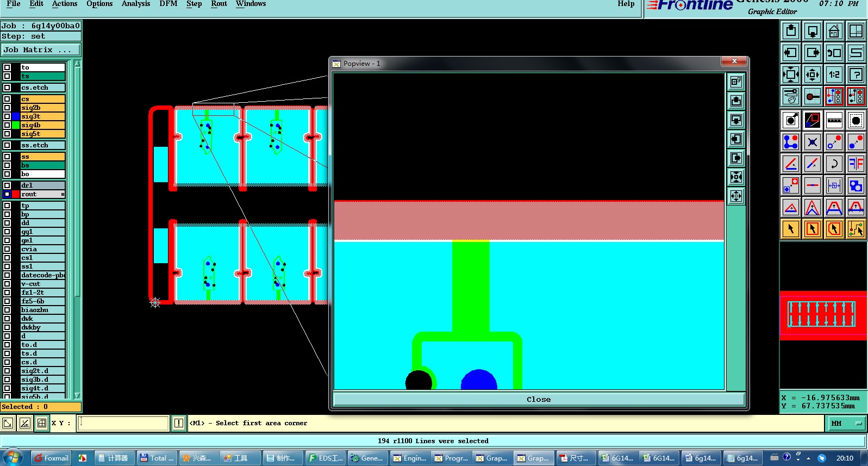Toggle the checkbox for layer rout

pos(7,194)
